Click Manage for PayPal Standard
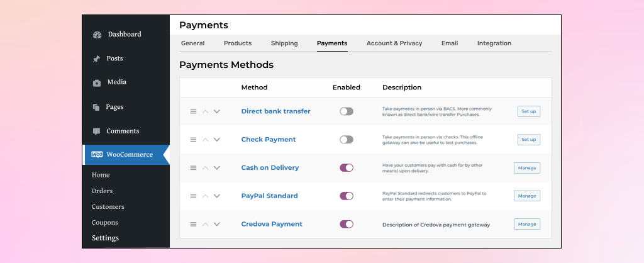The width and height of the screenshot is (644, 263). (x=527, y=196)
